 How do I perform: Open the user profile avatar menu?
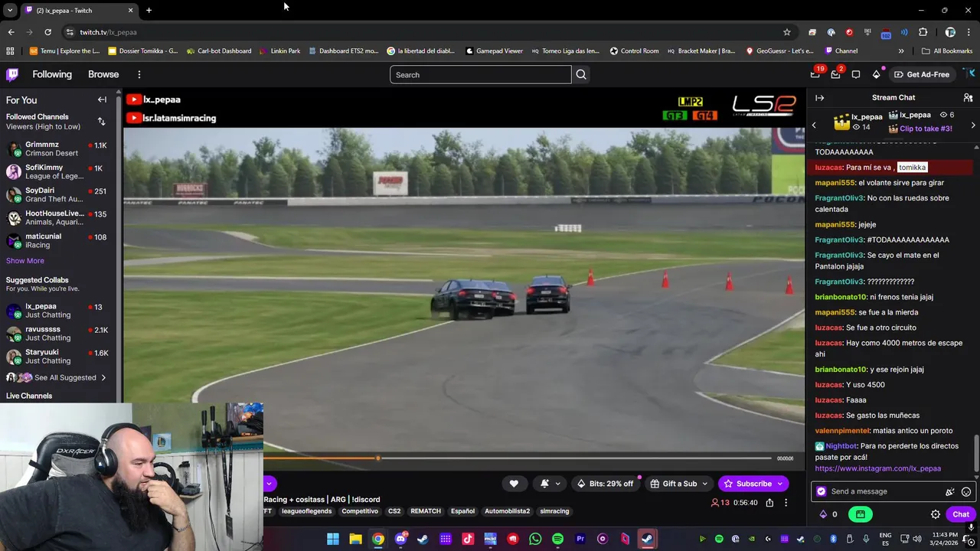click(969, 74)
